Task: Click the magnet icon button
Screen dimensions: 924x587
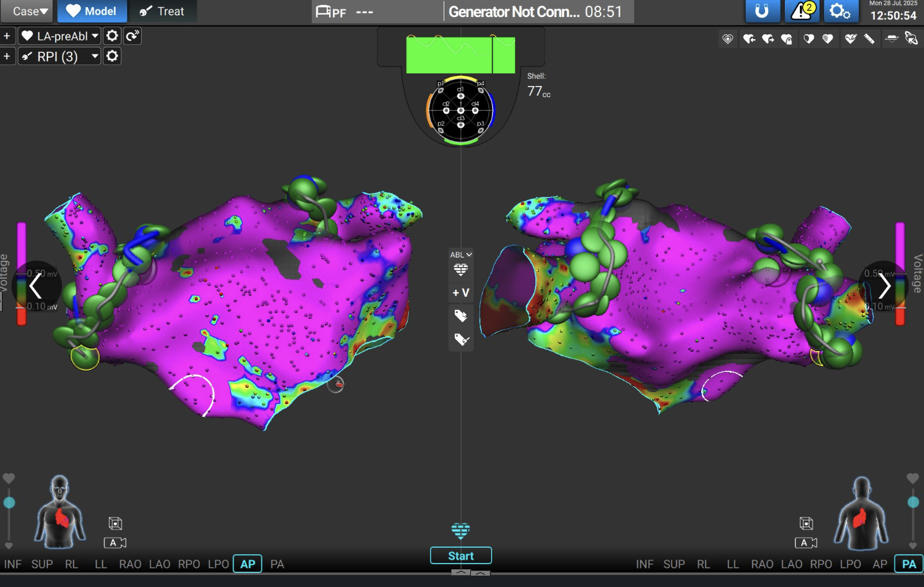Action: point(761,11)
